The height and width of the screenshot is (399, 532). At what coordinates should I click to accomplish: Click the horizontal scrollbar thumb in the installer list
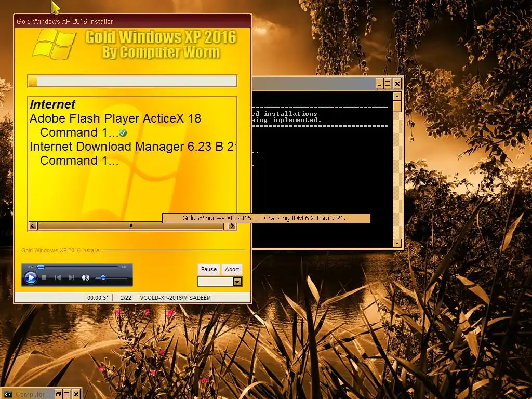pos(130,225)
